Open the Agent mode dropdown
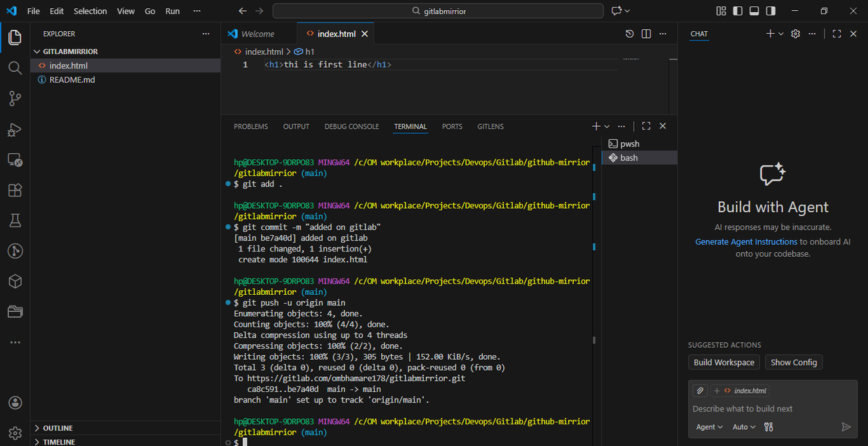The height and width of the screenshot is (446, 868). pyautogui.click(x=709, y=427)
